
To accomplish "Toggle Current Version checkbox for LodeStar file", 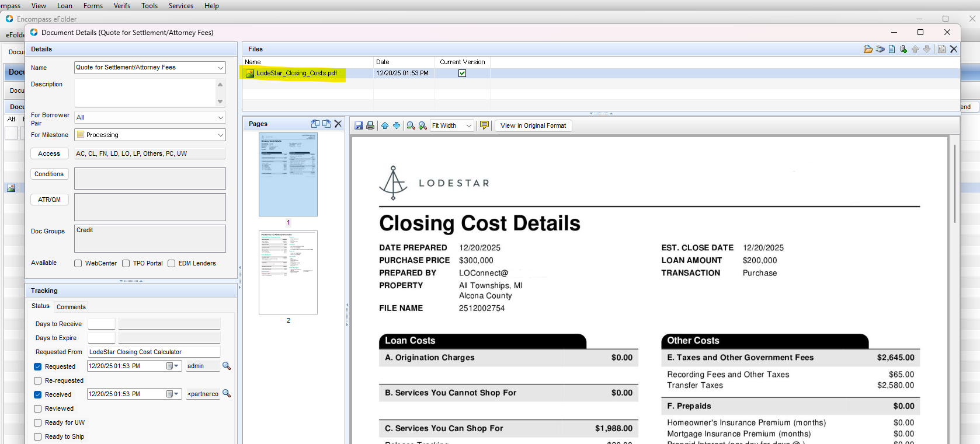I will [x=463, y=73].
